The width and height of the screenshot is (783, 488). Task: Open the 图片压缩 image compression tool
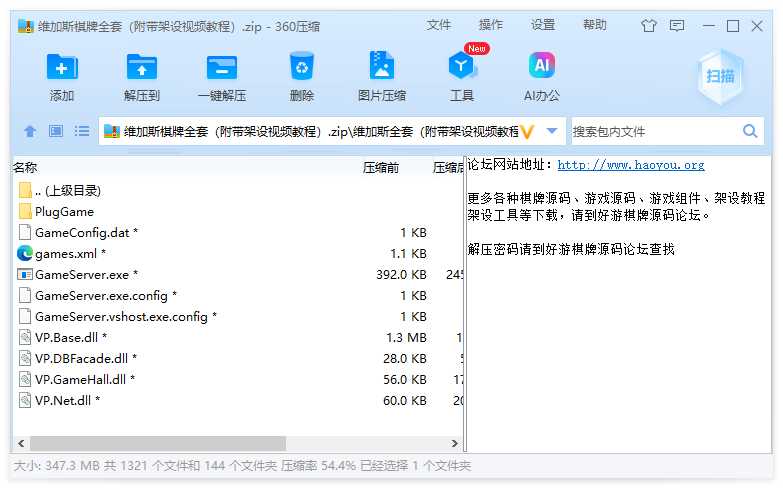click(382, 65)
